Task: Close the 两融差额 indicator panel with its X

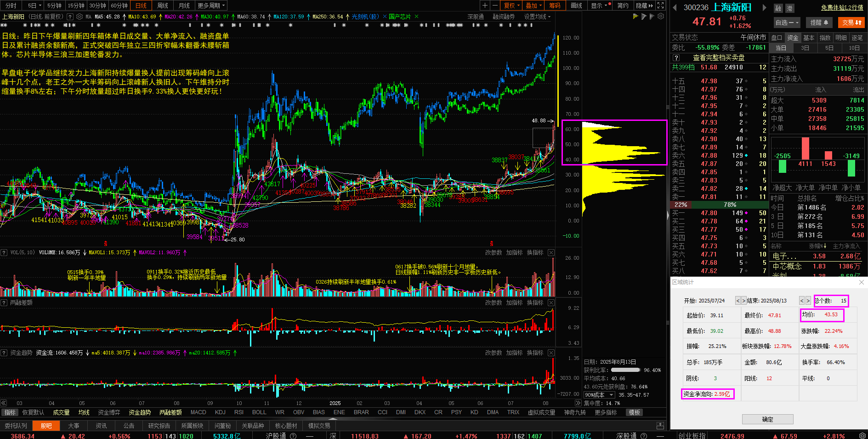Action: [551, 303]
